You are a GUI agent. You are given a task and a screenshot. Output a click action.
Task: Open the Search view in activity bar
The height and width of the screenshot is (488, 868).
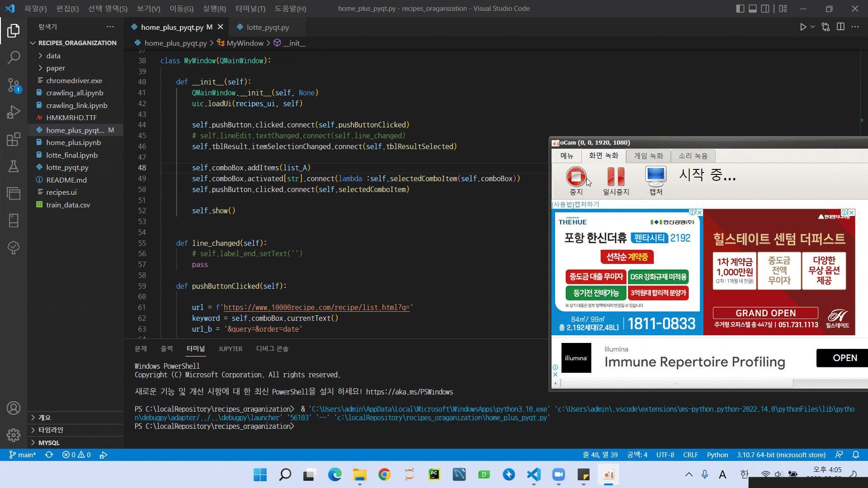(x=14, y=57)
